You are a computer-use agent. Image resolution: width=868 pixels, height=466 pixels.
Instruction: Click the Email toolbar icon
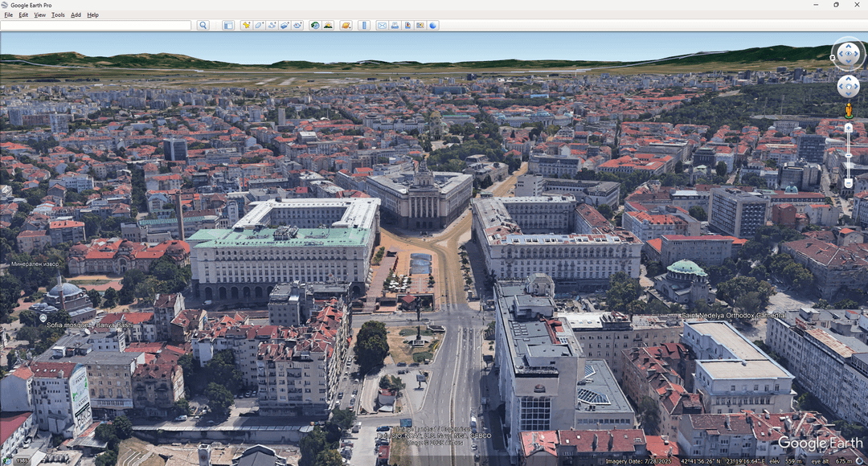click(x=382, y=26)
